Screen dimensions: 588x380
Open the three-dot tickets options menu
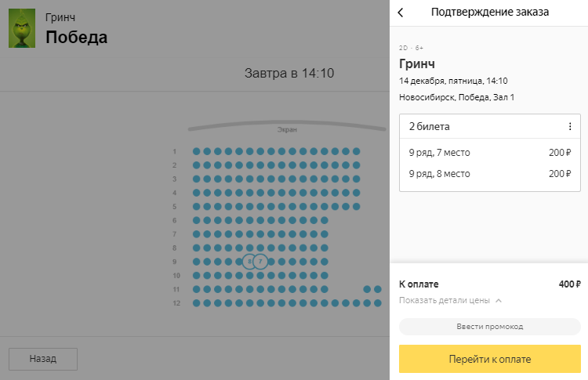570,127
